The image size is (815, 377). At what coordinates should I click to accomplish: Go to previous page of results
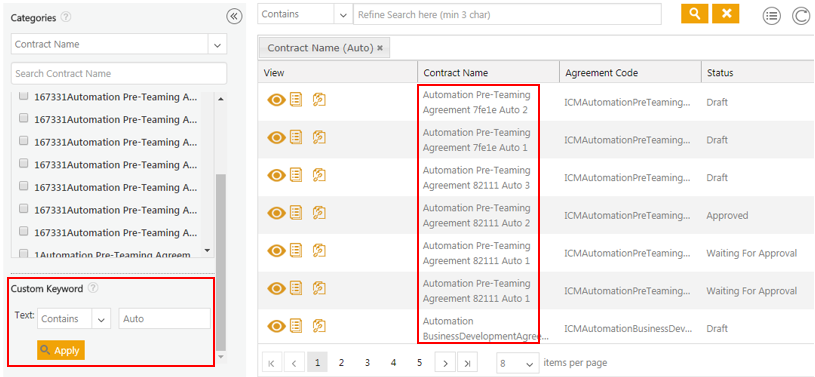tap(294, 363)
